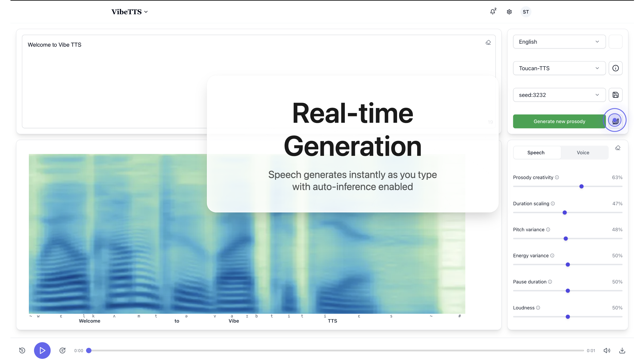The image size is (644, 363).
Task: Adjust the Duration scaling slider
Action: (x=568, y=213)
